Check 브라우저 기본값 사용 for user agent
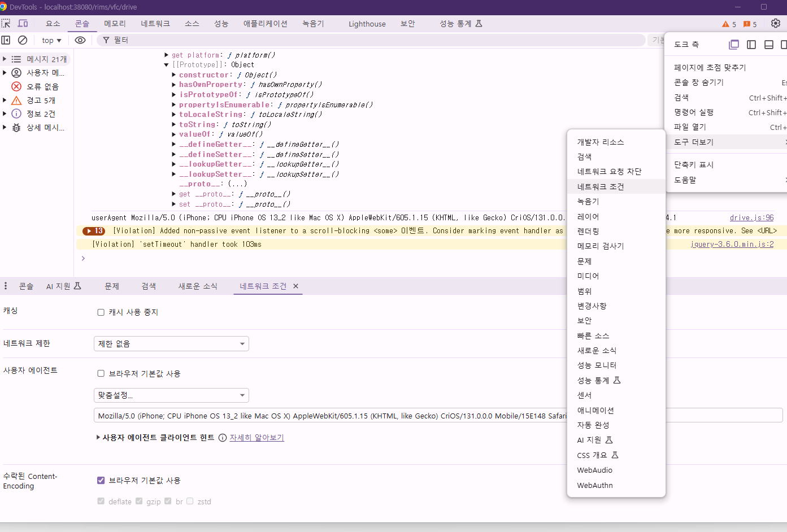This screenshot has height=532, width=787. click(101, 373)
